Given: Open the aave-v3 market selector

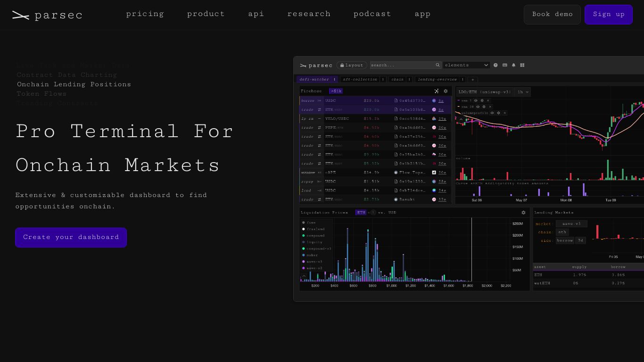Looking at the screenshot, I should (571, 223).
